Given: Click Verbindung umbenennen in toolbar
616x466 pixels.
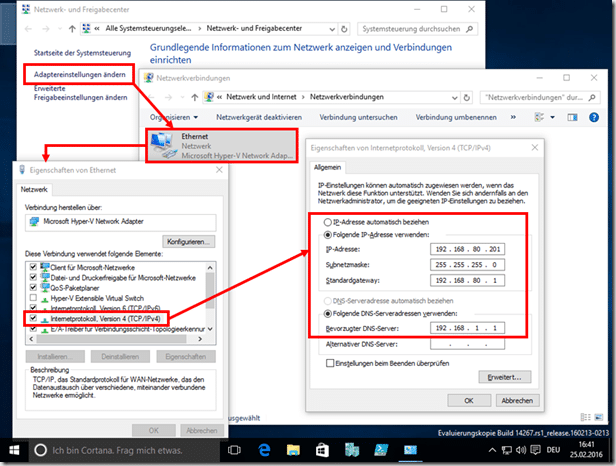Looking at the screenshot, I should click(x=456, y=117).
